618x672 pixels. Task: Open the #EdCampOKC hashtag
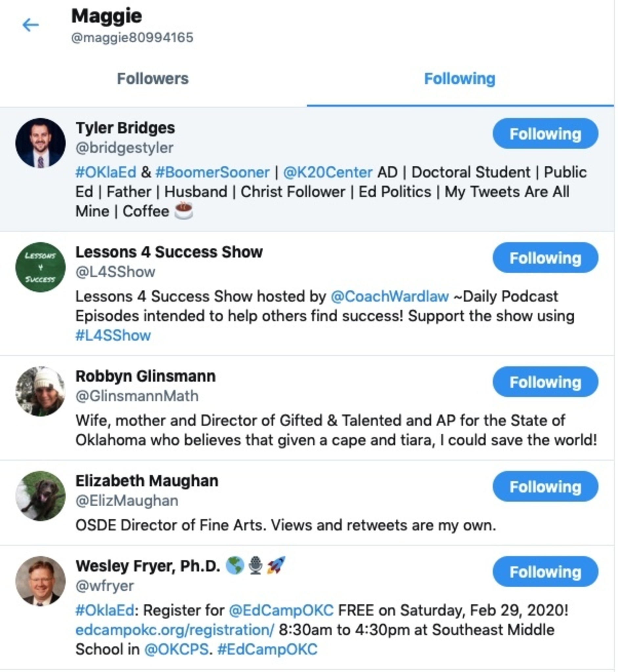click(267, 650)
